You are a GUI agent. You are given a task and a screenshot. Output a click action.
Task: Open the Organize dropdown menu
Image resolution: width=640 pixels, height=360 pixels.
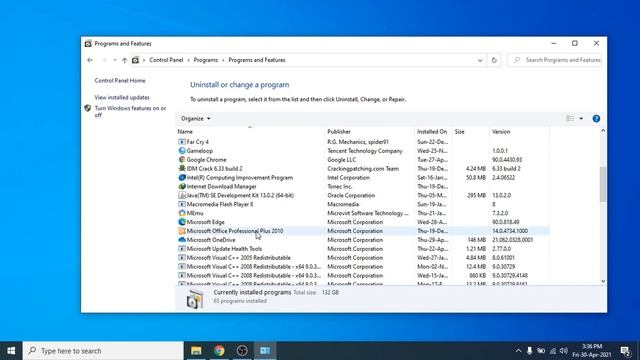tap(196, 119)
